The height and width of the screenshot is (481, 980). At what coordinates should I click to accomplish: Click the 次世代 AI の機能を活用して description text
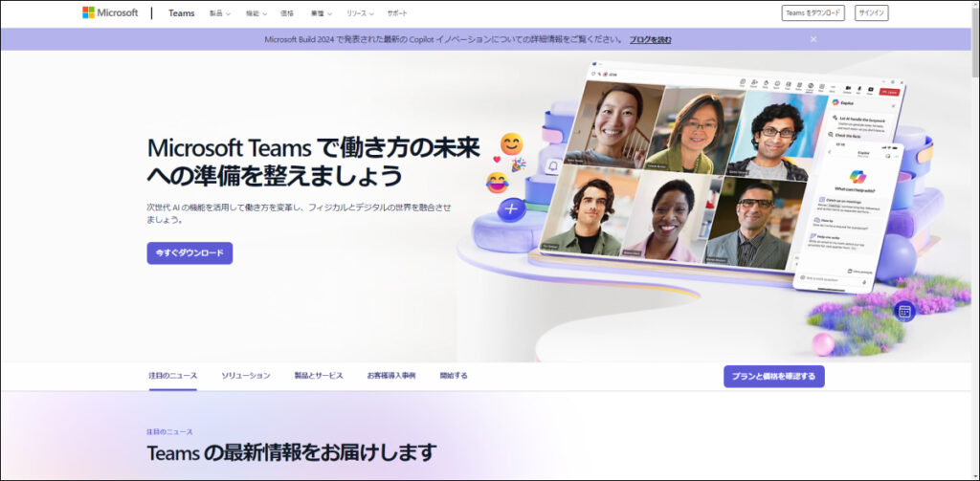299,213
